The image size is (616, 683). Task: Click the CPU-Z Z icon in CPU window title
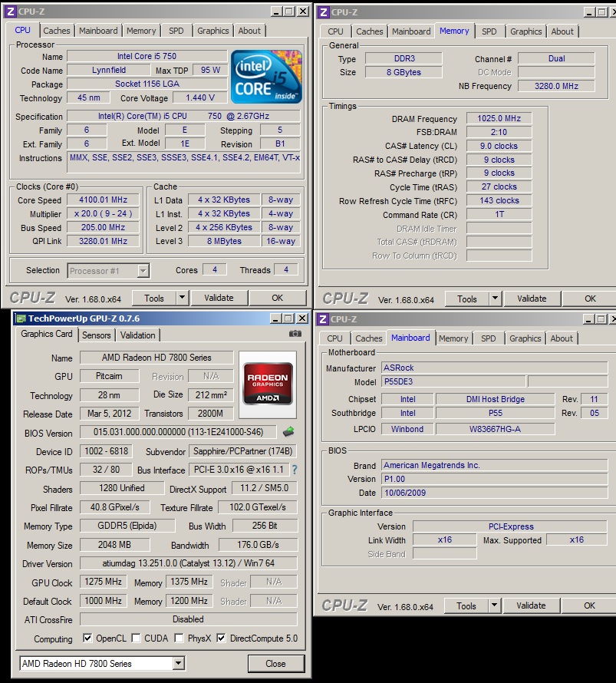[x=11, y=12]
